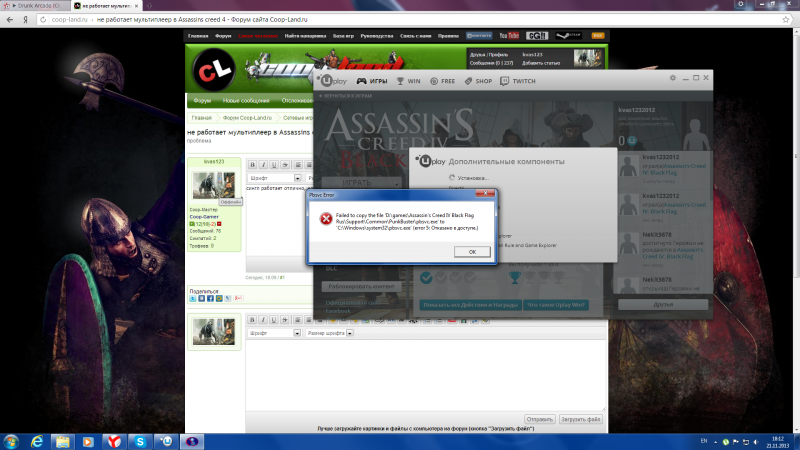The width and height of the screenshot is (800, 450).
Task: Open 'Руководства' menu item
Action: [x=377, y=36]
